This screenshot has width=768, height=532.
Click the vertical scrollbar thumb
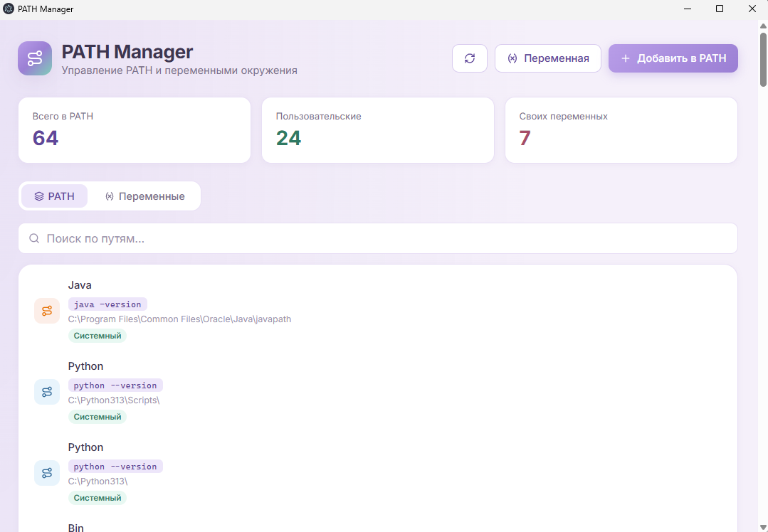coord(763,60)
